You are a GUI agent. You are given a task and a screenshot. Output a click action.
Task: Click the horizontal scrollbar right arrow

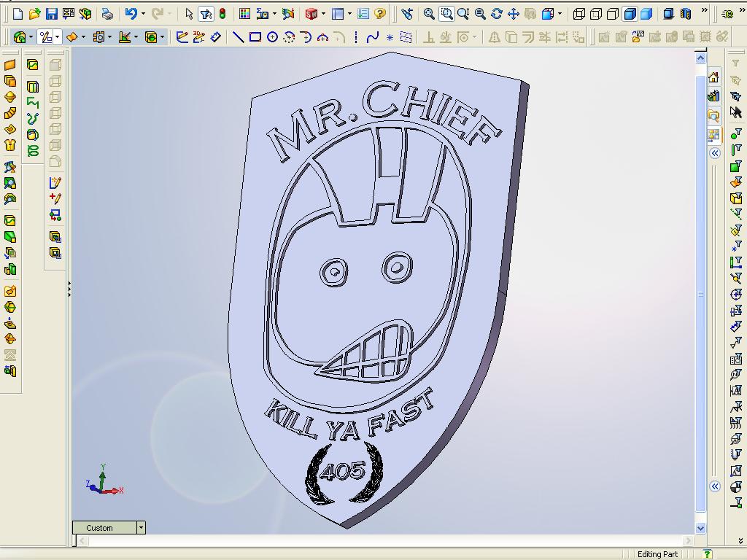[688, 541]
